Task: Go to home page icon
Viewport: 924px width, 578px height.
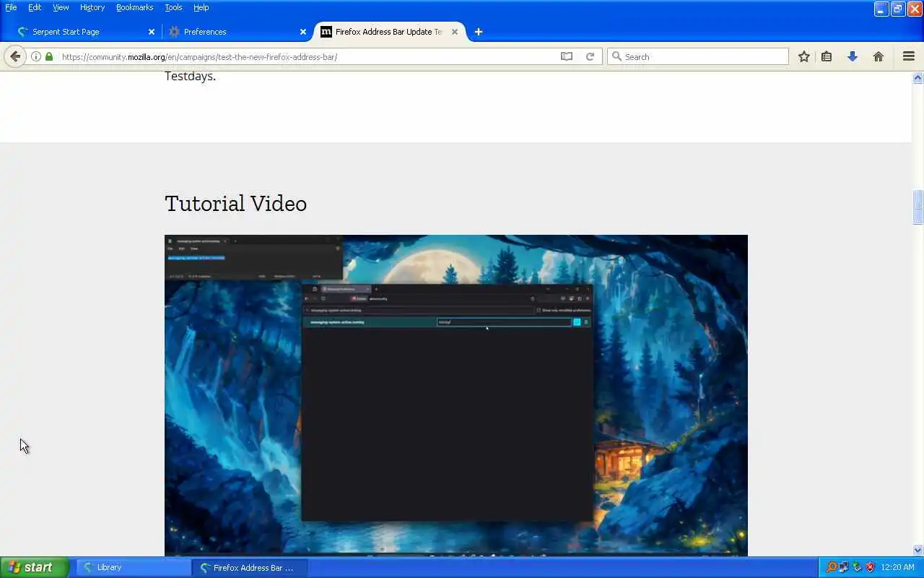Action: pyautogui.click(x=879, y=56)
